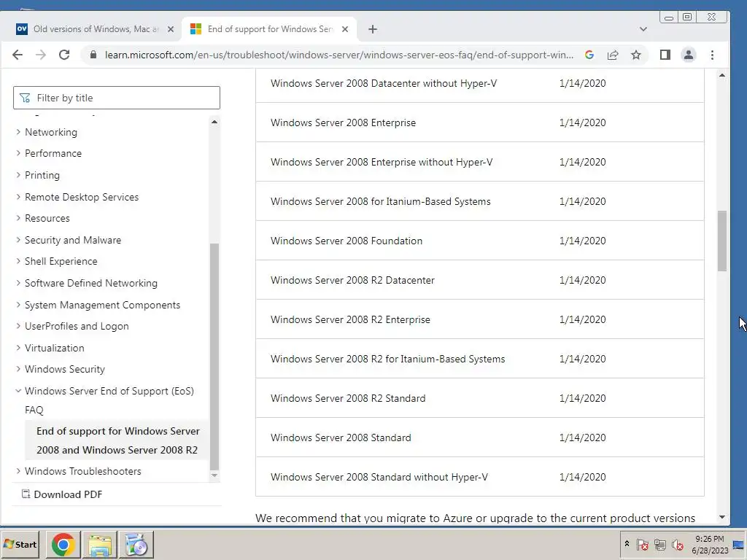Share this page icon
Image resolution: width=747 pixels, height=560 pixels.
(x=613, y=55)
